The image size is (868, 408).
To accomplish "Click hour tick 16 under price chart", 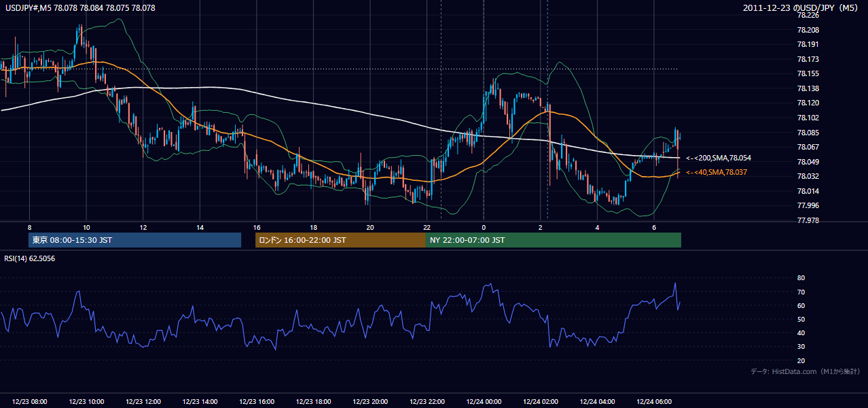I will coord(256,227).
